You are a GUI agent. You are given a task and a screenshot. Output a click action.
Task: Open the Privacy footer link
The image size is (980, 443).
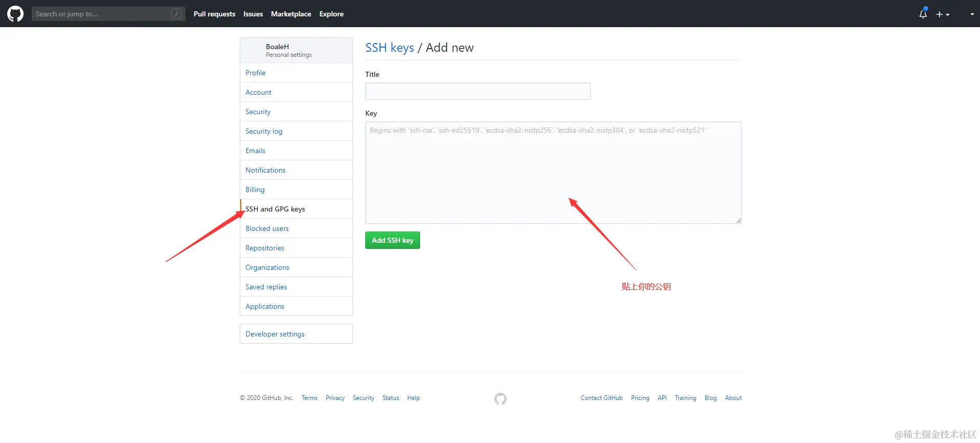(335, 398)
